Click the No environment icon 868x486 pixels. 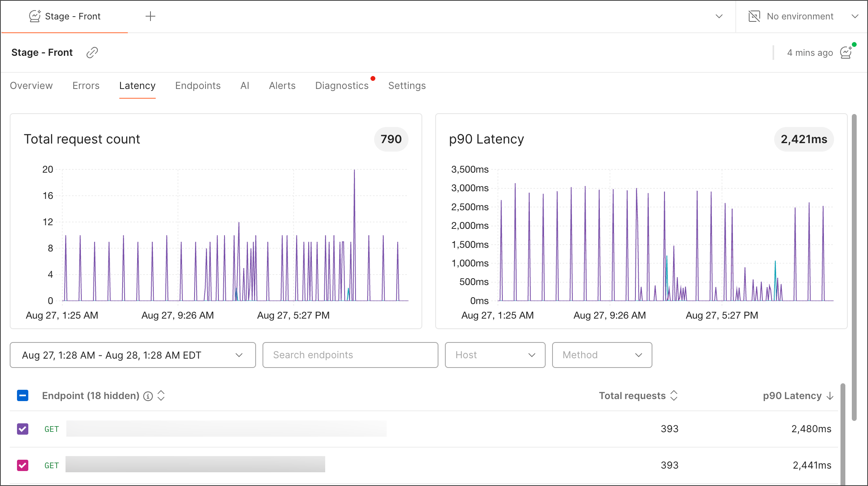[x=754, y=16]
